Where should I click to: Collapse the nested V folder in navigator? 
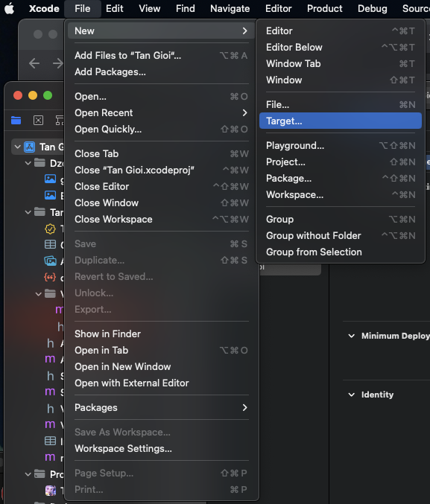(x=38, y=294)
